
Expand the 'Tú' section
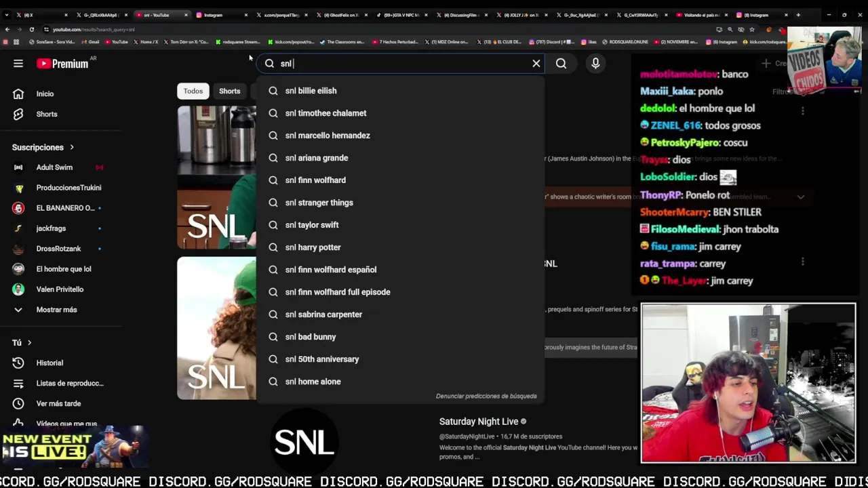click(x=22, y=343)
